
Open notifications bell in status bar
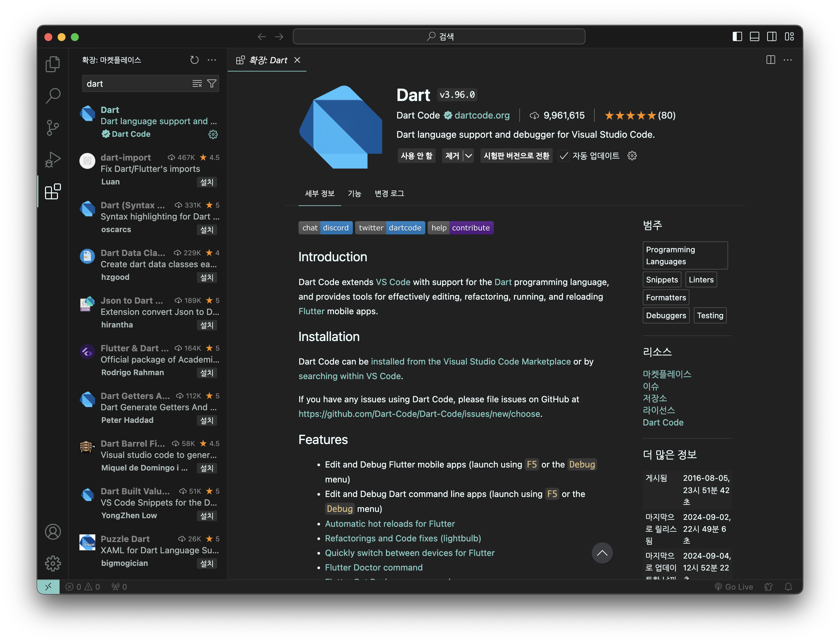(x=788, y=587)
